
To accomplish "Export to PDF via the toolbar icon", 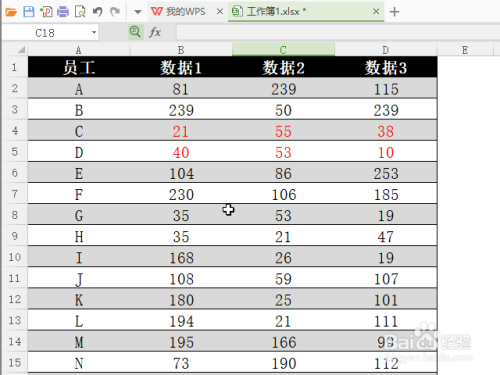I will [46, 12].
